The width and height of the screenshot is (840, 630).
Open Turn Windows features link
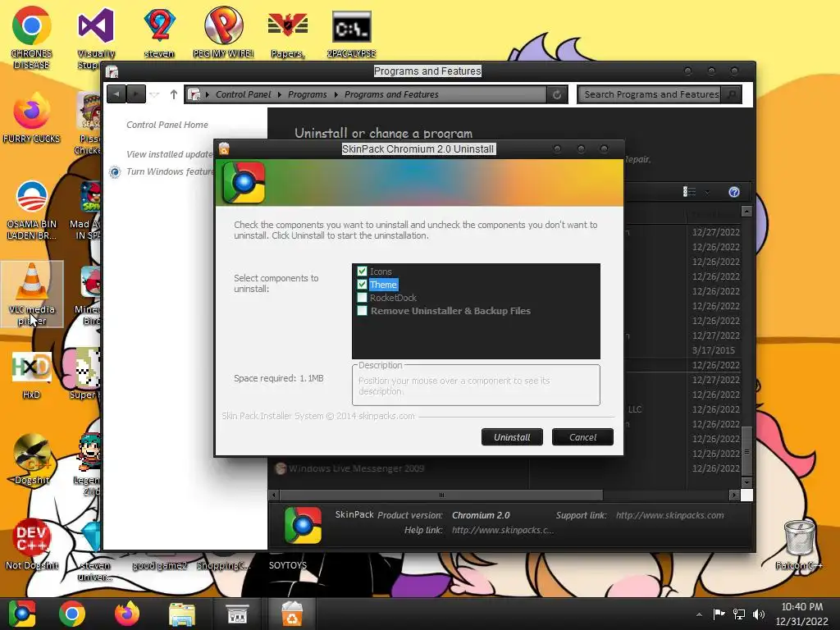click(170, 171)
